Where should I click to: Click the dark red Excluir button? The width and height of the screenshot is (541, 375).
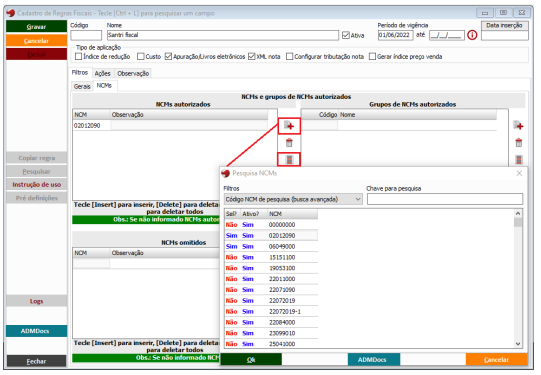(x=36, y=54)
